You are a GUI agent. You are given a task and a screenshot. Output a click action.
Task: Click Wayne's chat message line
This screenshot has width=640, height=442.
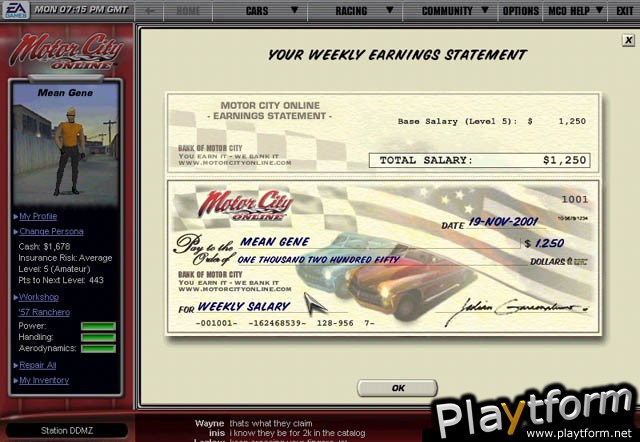(x=253, y=423)
